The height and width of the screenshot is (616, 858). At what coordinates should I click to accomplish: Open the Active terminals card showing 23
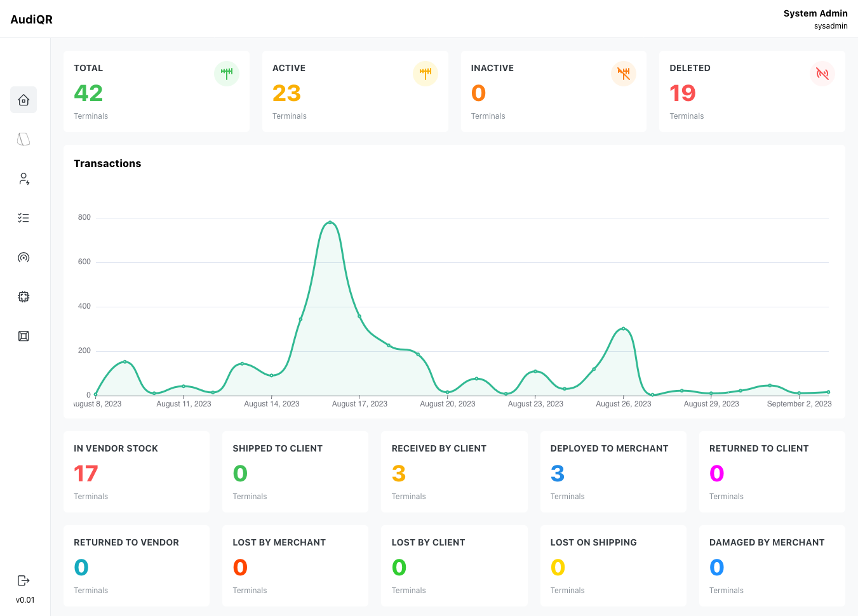355,91
